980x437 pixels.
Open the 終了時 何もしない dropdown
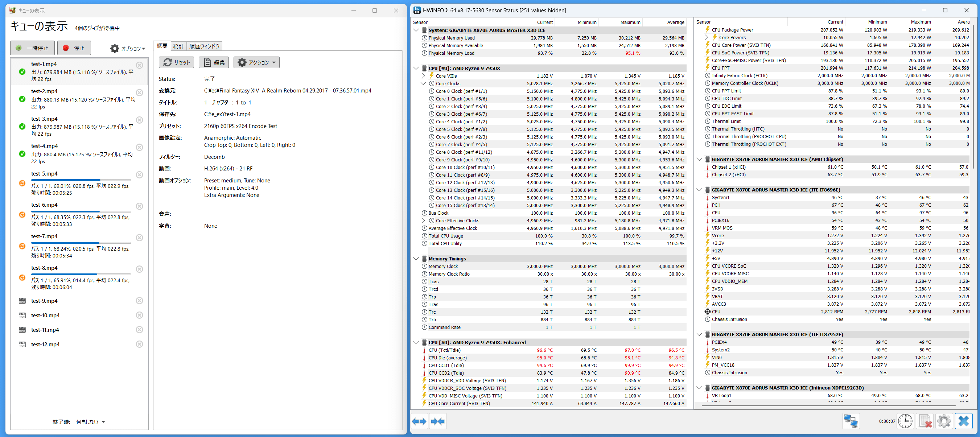tap(91, 422)
